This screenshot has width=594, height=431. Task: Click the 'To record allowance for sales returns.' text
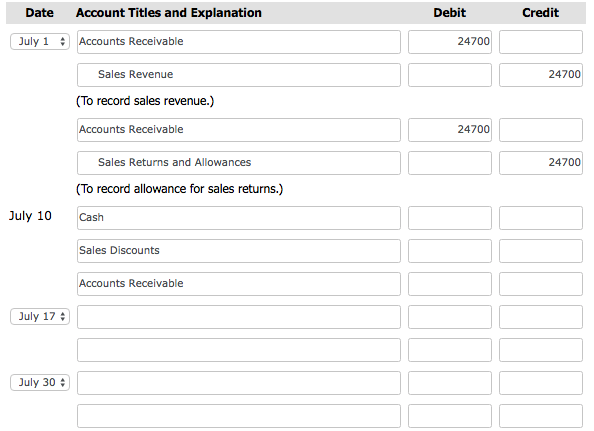[180, 189]
